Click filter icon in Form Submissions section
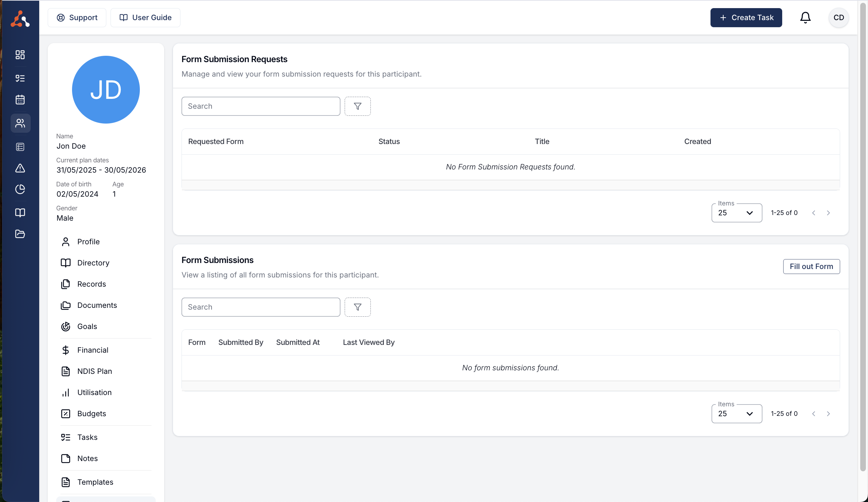This screenshot has width=868, height=502. [x=357, y=307]
